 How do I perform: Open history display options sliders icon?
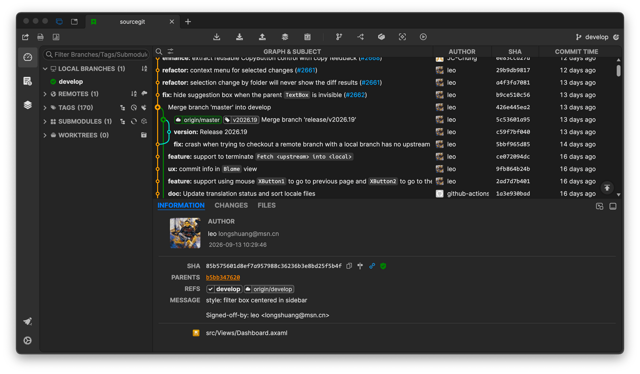pyautogui.click(x=171, y=51)
